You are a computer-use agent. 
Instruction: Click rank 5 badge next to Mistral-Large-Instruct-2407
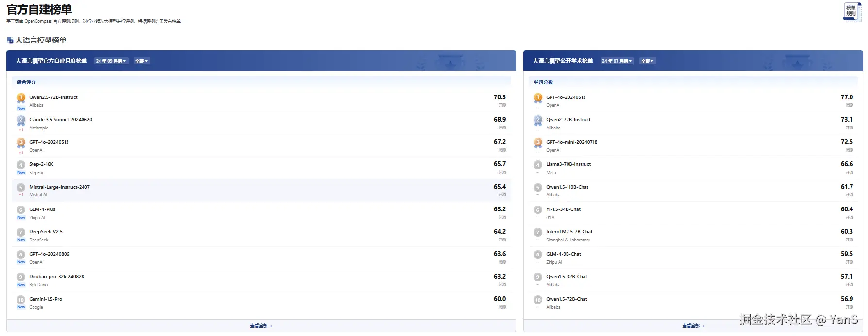point(21,187)
